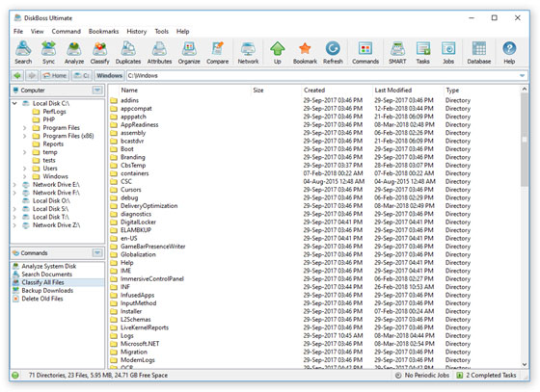Open the Tools menu
This screenshot has height=392, width=540.
[162, 31]
